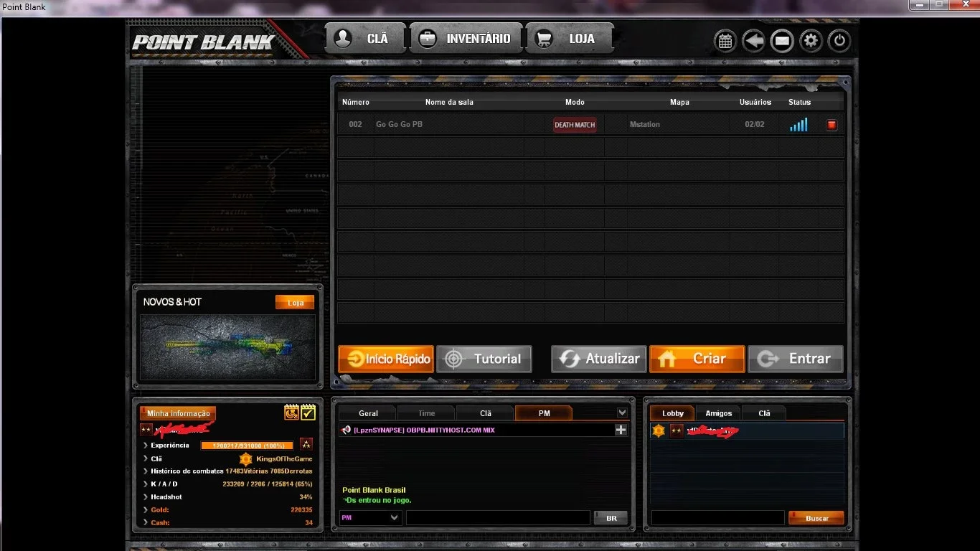Click the BR button beside chat input

(611, 518)
